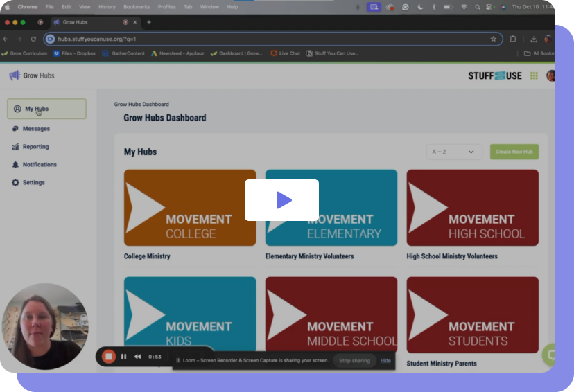Screen dimensions: 574x392
Task: Open the GatherContent bookmark
Action: click(x=123, y=53)
